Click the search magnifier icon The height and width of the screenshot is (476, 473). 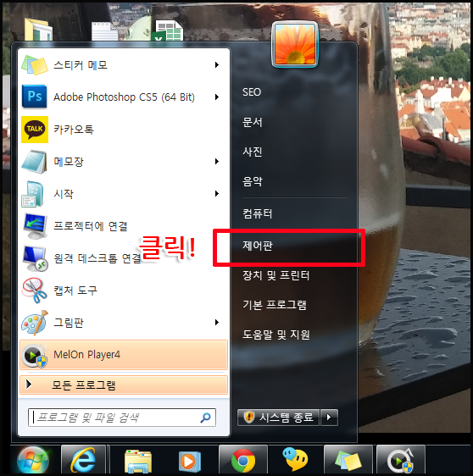[205, 418]
